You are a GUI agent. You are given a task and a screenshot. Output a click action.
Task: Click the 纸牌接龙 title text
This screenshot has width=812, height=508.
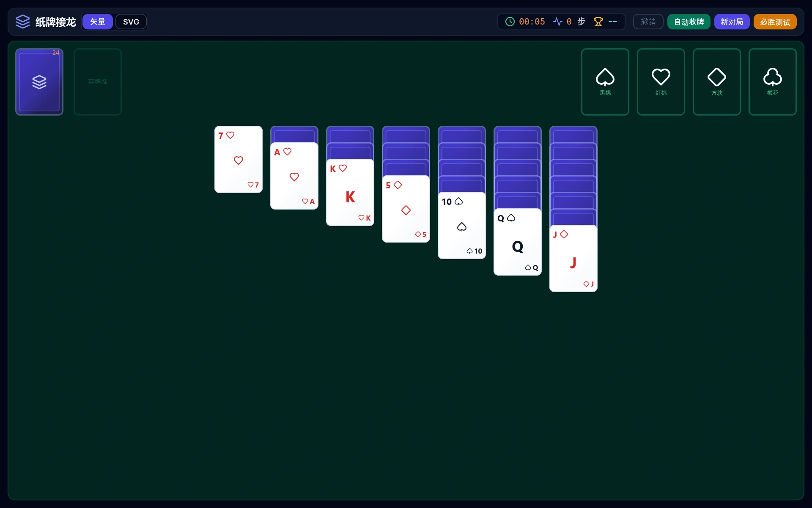tap(56, 22)
